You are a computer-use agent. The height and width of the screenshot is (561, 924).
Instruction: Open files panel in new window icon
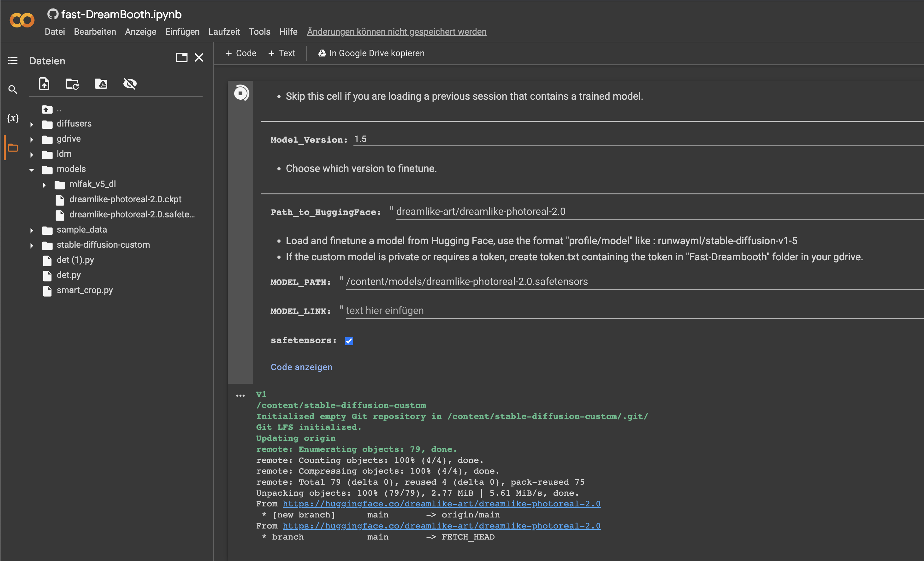click(181, 57)
